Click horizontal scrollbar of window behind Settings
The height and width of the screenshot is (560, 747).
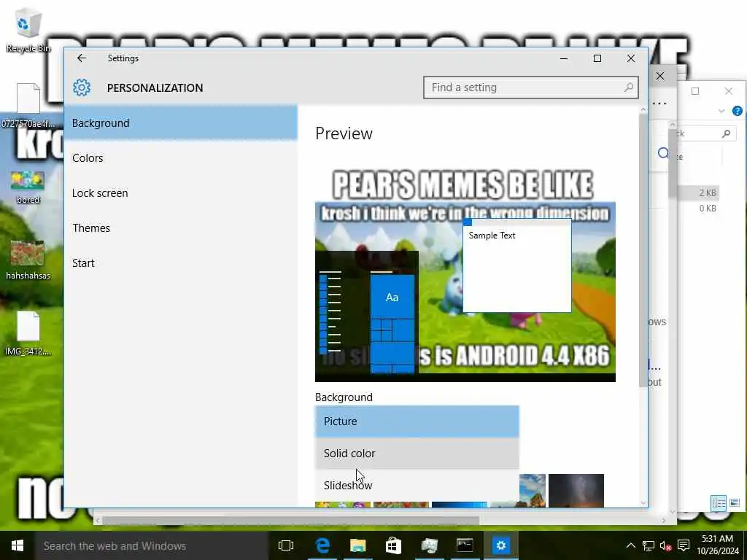click(x=290, y=521)
